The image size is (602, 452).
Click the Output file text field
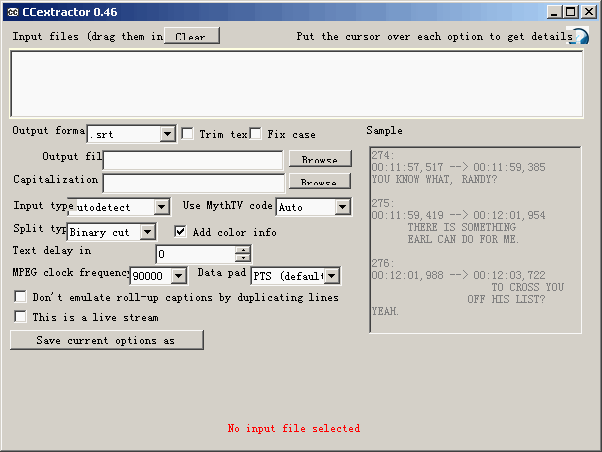tap(193, 160)
